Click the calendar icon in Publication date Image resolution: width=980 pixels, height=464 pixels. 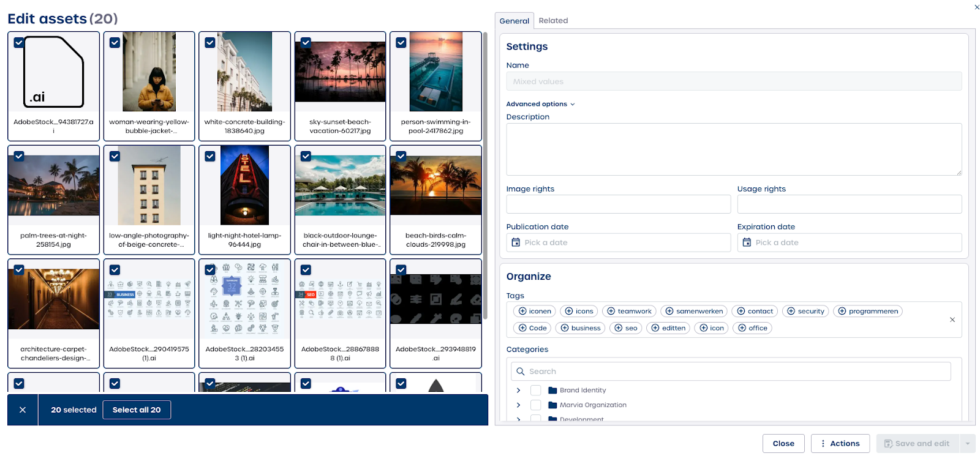(516, 242)
